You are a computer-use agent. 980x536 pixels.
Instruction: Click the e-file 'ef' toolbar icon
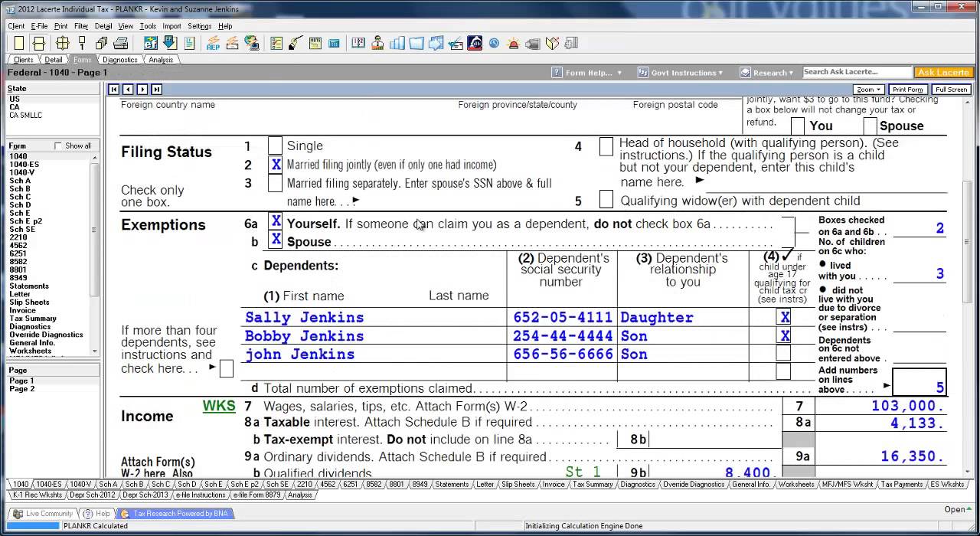tap(150, 43)
